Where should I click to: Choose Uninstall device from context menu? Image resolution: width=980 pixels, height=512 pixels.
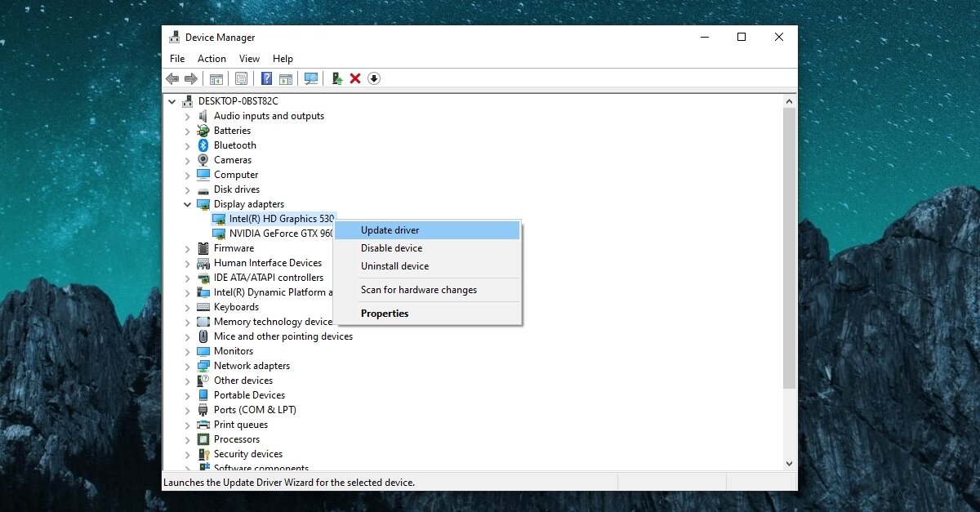(394, 266)
